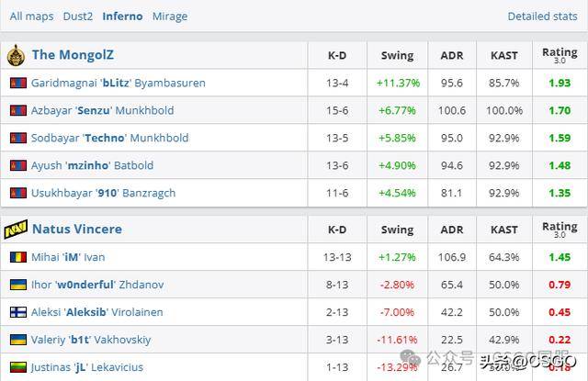Click the Swing column header for MongolZ

tap(397, 55)
